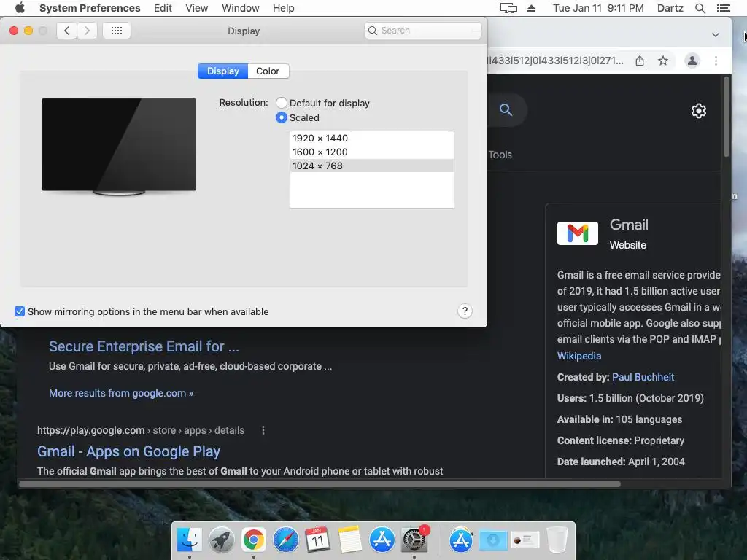The height and width of the screenshot is (560, 747).
Task: Select Default for display resolution
Action: coord(282,103)
